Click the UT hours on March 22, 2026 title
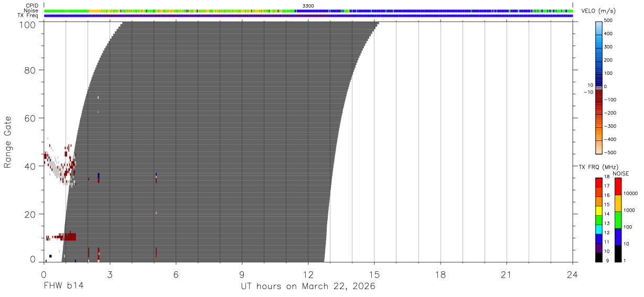This screenshot has width=644, height=297. [x=308, y=287]
